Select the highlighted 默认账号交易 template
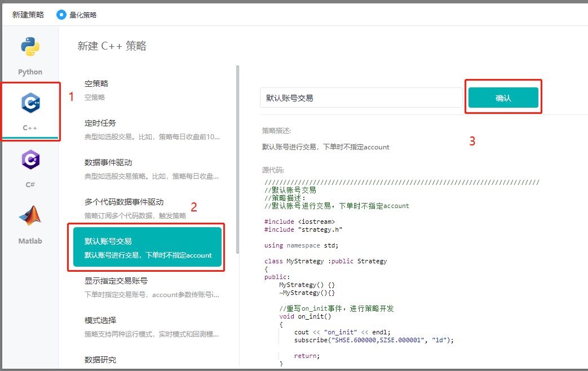The width and height of the screenshot is (588, 371). 147,247
